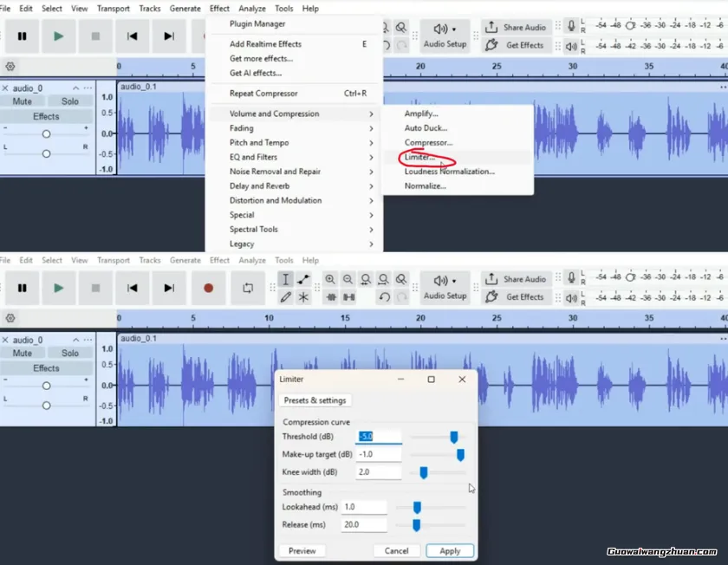
Task: Click the Undo arrow in lower toolbar
Action: (384, 296)
